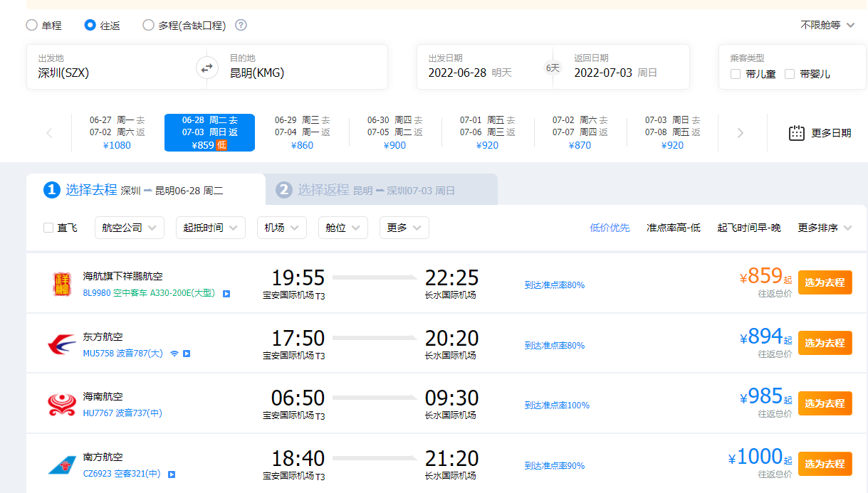
Task: Click the China Southern airline logo
Action: tap(62, 465)
